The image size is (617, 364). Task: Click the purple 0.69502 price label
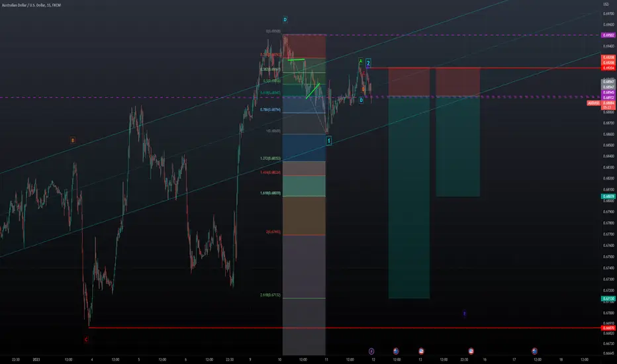[x=608, y=35]
